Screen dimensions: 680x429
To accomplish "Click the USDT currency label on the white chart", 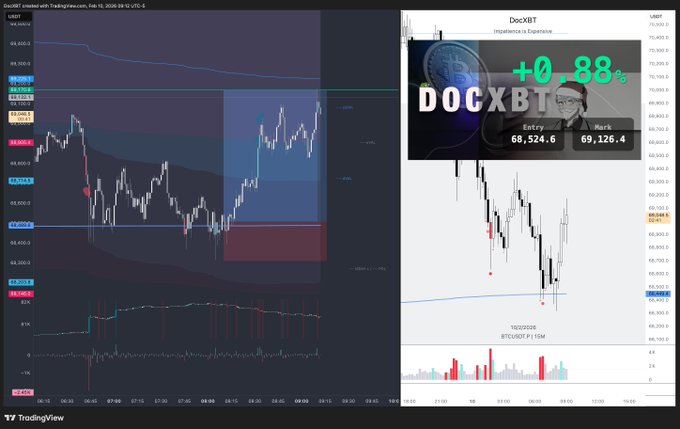I will click(656, 16).
